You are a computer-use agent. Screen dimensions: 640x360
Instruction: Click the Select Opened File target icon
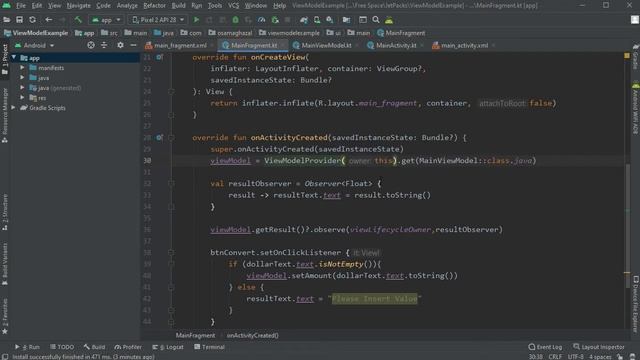click(x=91, y=45)
